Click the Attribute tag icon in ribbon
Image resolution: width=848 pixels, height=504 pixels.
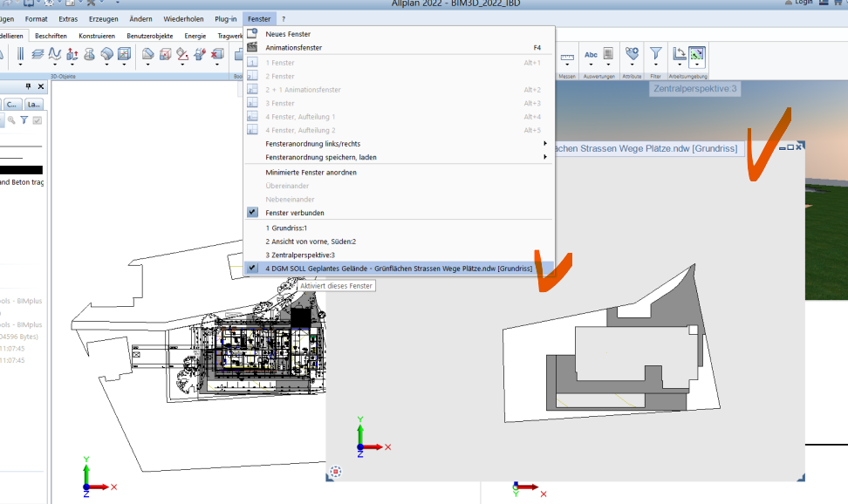(632, 55)
